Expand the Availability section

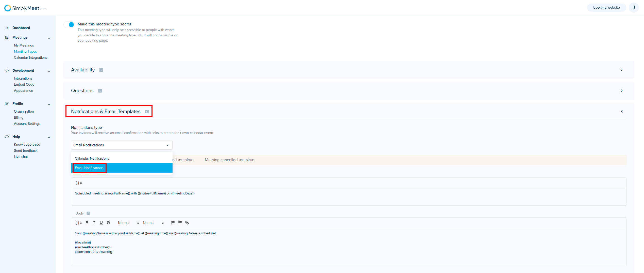[621, 70]
